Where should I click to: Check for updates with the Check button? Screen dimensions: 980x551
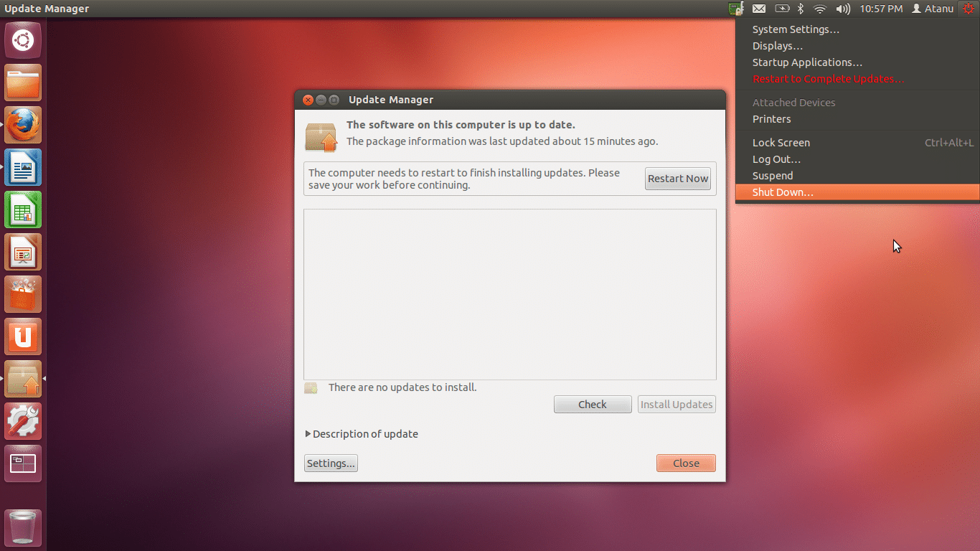[x=593, y=405]
